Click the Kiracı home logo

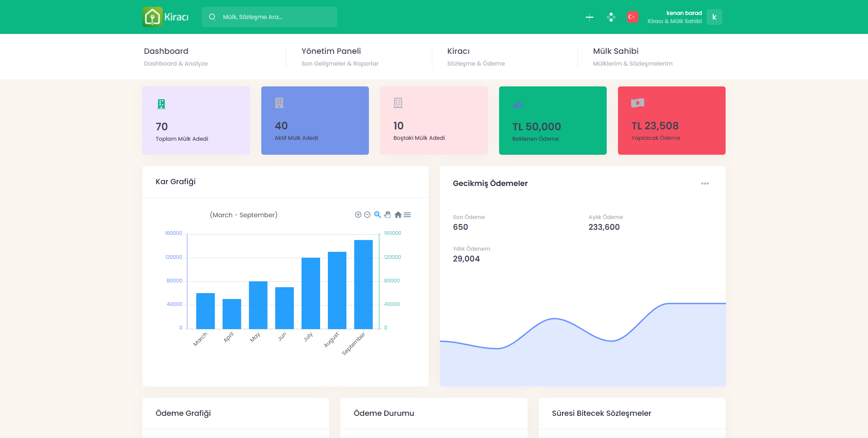pyautogui.click(x=165, y=17)
